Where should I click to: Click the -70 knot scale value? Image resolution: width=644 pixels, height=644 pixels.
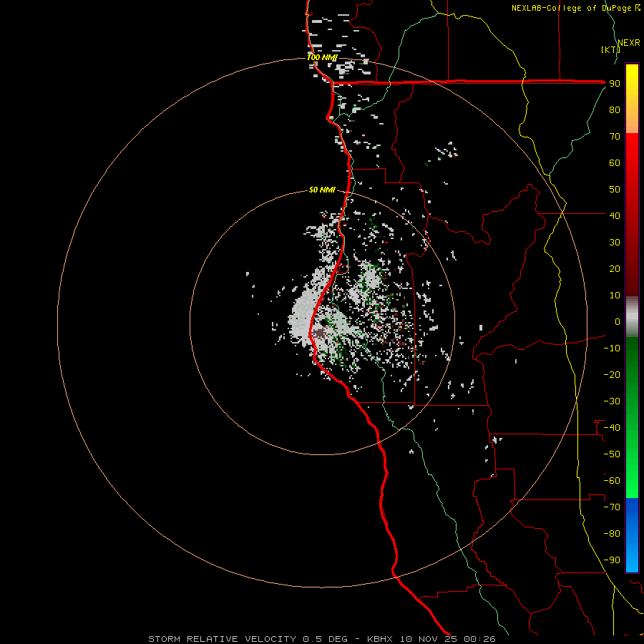[x=612, y=507]
